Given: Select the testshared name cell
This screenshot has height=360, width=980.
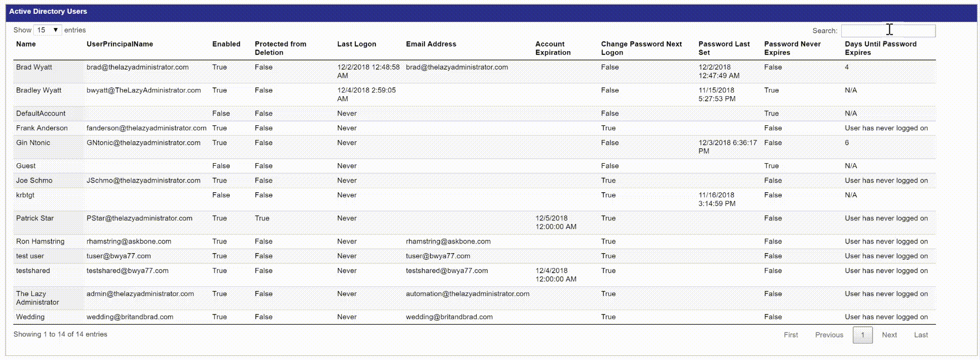Looking at the screenshot, I should tap(49, 276).
